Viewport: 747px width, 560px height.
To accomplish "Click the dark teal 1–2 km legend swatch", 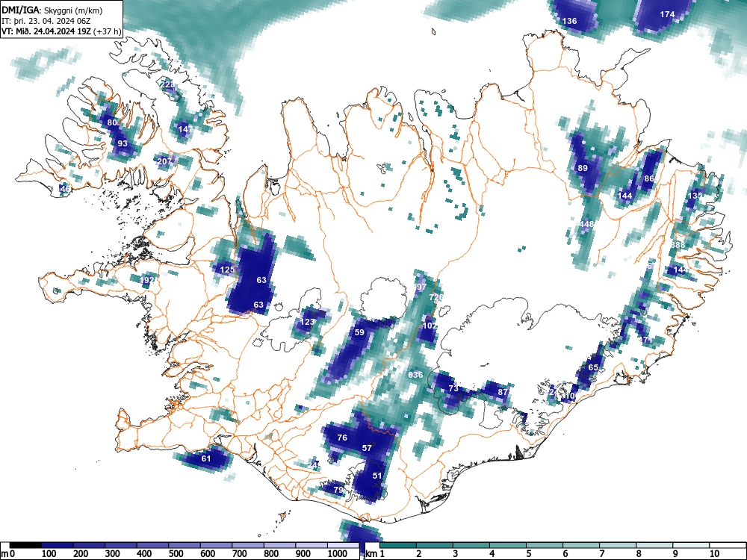I will point(398,545).
